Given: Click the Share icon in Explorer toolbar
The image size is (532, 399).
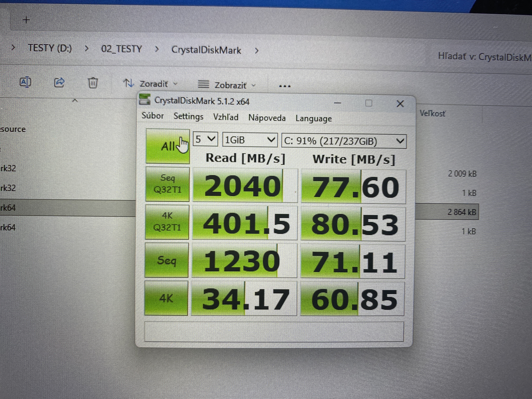Looking at the screenshot, I should point(59,83).
